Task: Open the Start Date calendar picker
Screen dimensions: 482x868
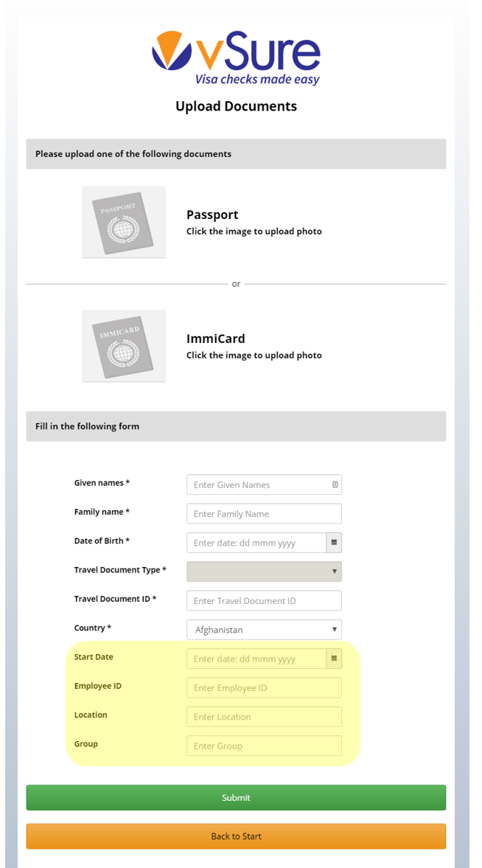Action: [334, 659]
